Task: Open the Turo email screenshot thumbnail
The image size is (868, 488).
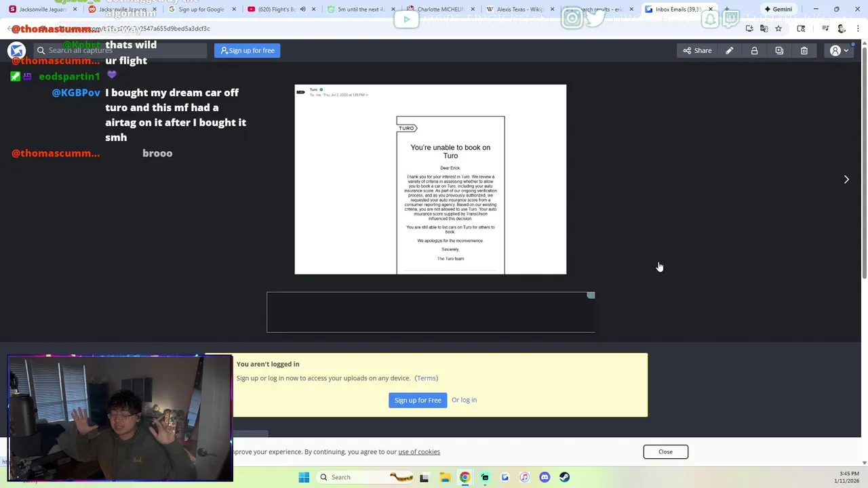Action: click(431, 180)
